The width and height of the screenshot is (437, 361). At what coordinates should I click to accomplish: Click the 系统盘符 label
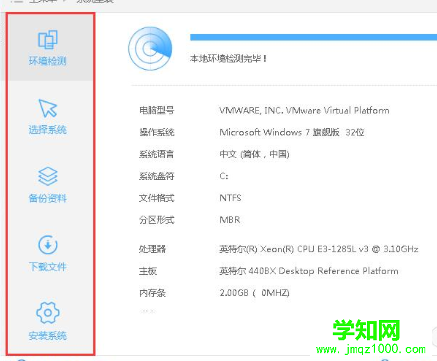point(157,176)
